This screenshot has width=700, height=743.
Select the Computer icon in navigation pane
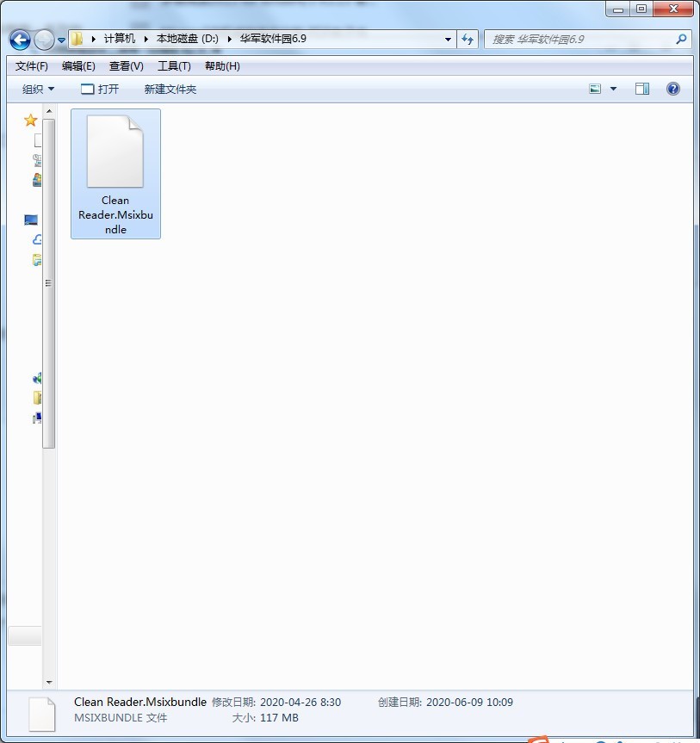(31, 220)
